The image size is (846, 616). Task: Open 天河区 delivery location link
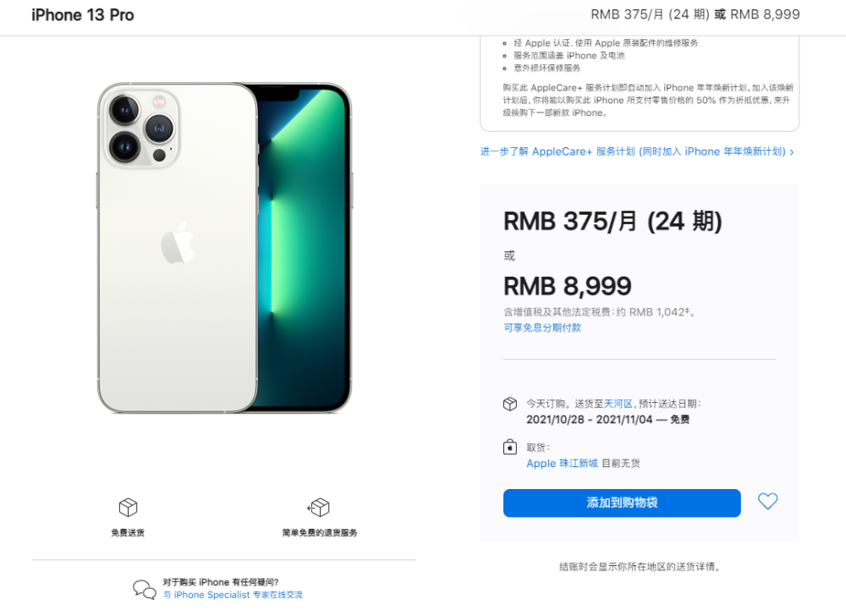tap(618, 404)
